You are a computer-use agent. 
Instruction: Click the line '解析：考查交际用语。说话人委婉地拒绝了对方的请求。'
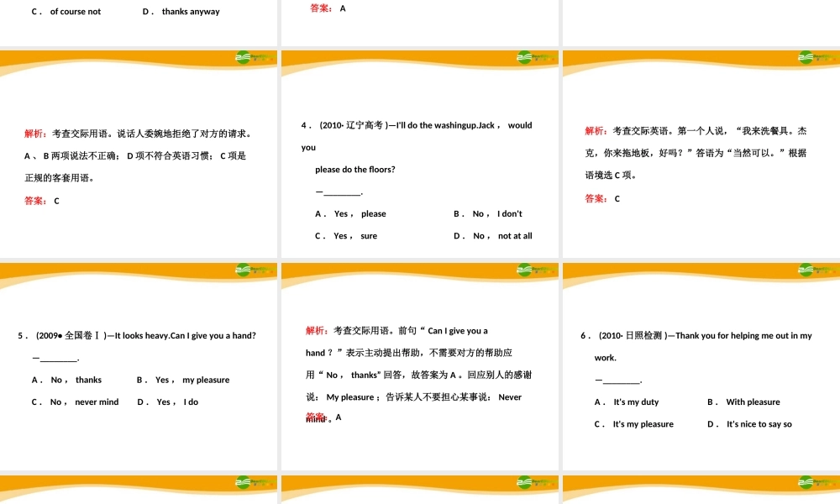click(x=139, y=134)
